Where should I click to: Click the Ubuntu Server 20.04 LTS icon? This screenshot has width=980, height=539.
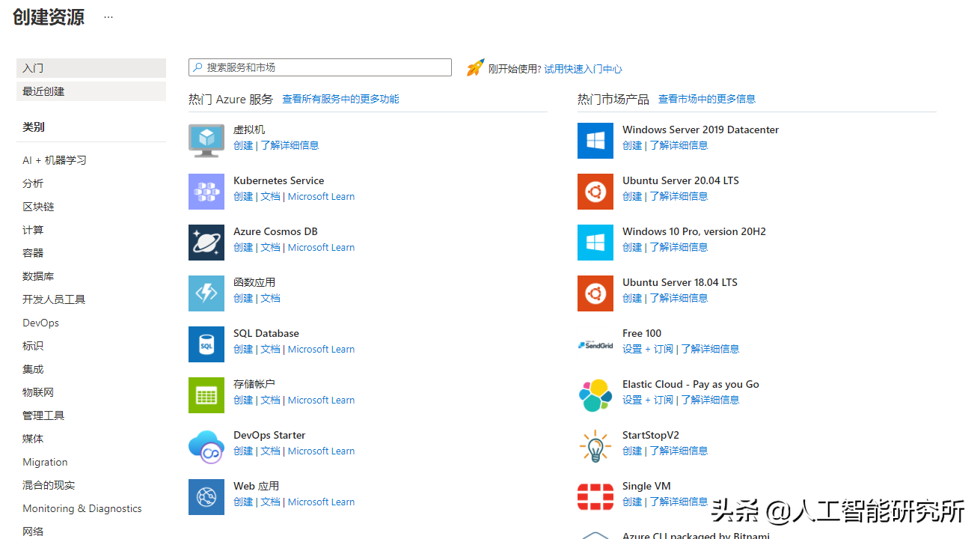click(595, 192)
